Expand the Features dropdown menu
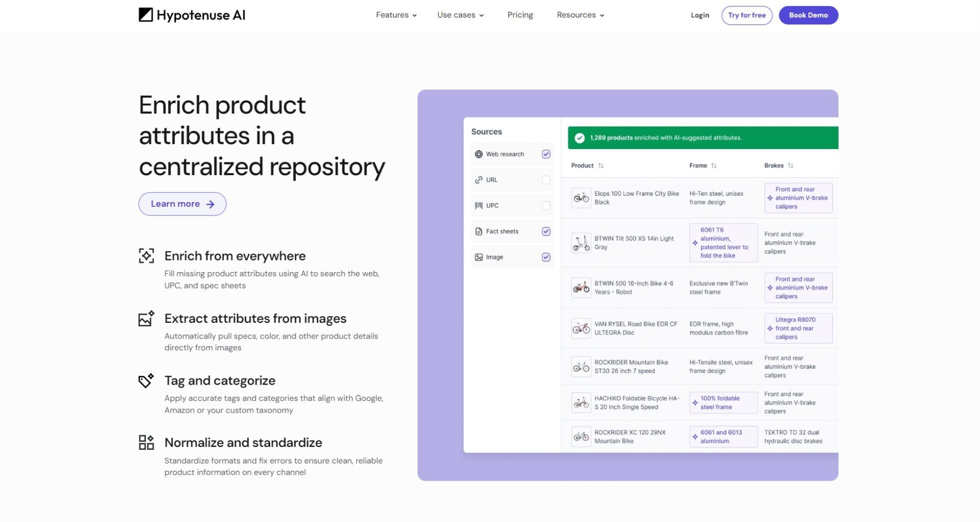This screenshot has width=980, height=522. [396, 15]
